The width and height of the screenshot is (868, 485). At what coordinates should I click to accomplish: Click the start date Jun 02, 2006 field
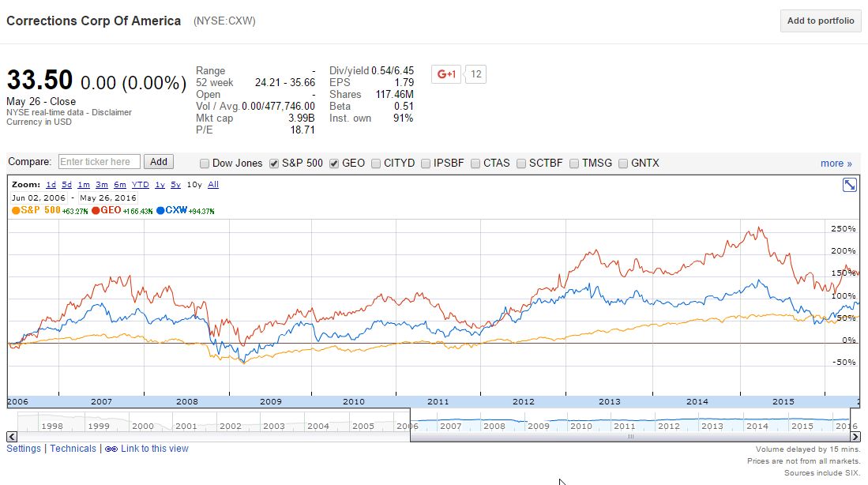(39, 197)
